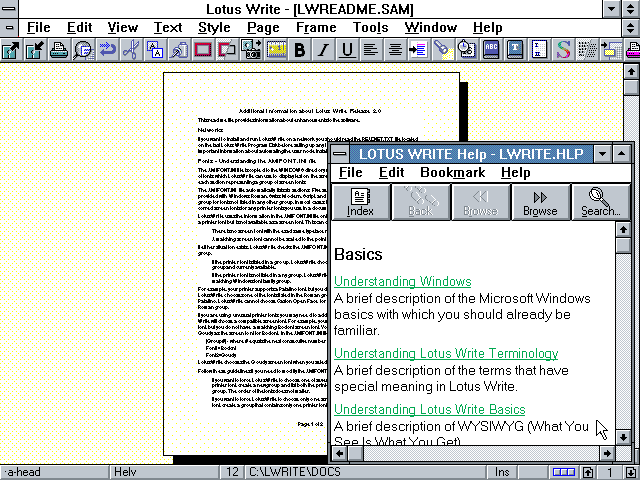This screenshot has height=480, width=640.
Task: Open the Lotus Write application control menu box
Action: [9, 9]
